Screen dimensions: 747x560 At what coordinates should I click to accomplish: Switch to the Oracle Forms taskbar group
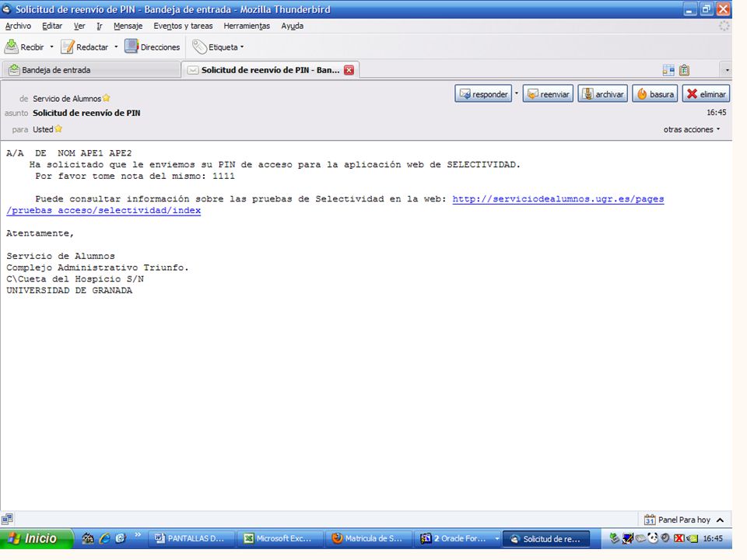[x=458, y=538]
